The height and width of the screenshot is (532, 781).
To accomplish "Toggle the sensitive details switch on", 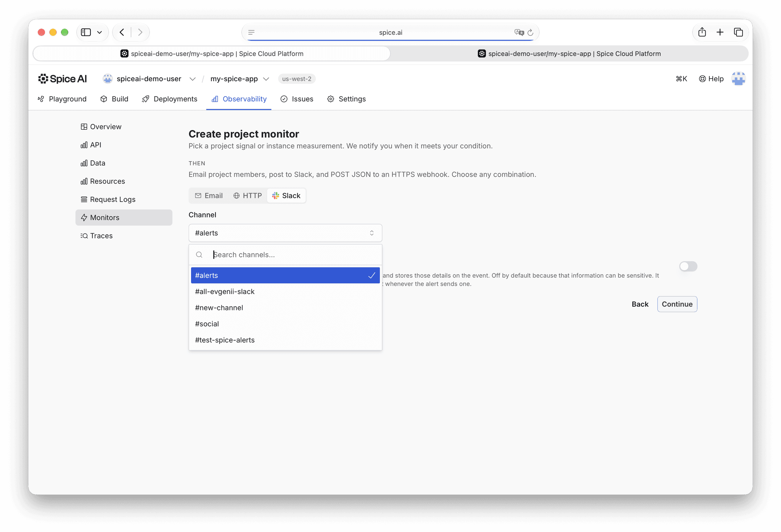I will (688, 266).
